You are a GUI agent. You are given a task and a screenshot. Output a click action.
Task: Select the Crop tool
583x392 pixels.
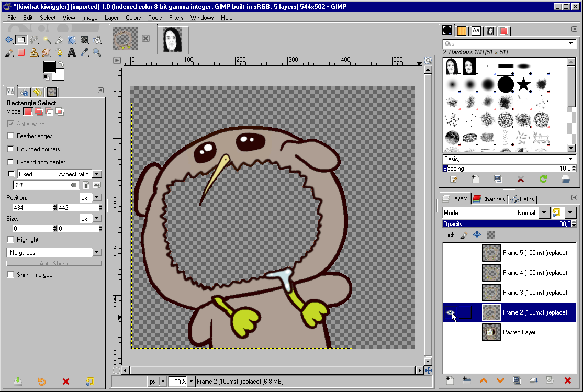coord(59,40)
